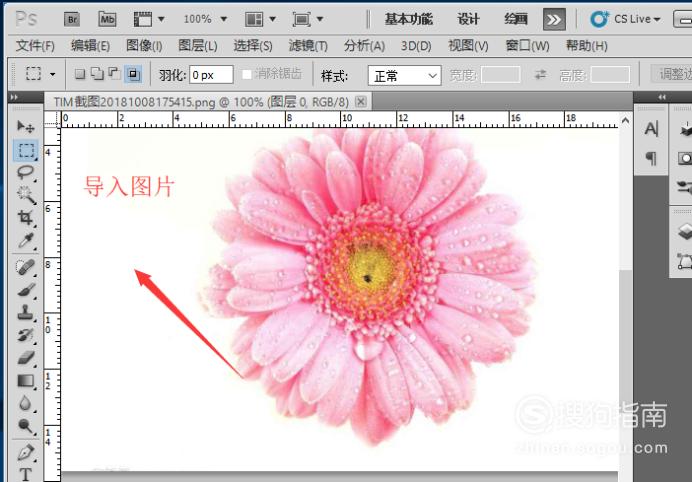Click the ruler origin corner box
The image size is (692, 482).
pyautogui.click(x=52, y=119)
